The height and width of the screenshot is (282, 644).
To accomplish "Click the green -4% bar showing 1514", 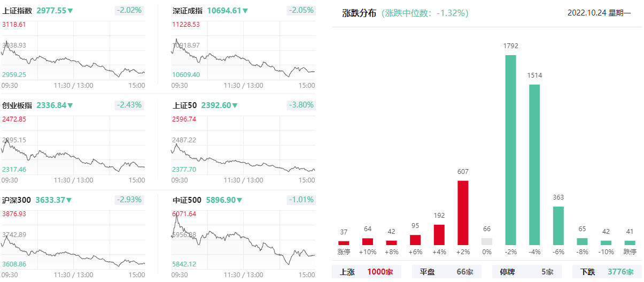I will coord(534,165).
